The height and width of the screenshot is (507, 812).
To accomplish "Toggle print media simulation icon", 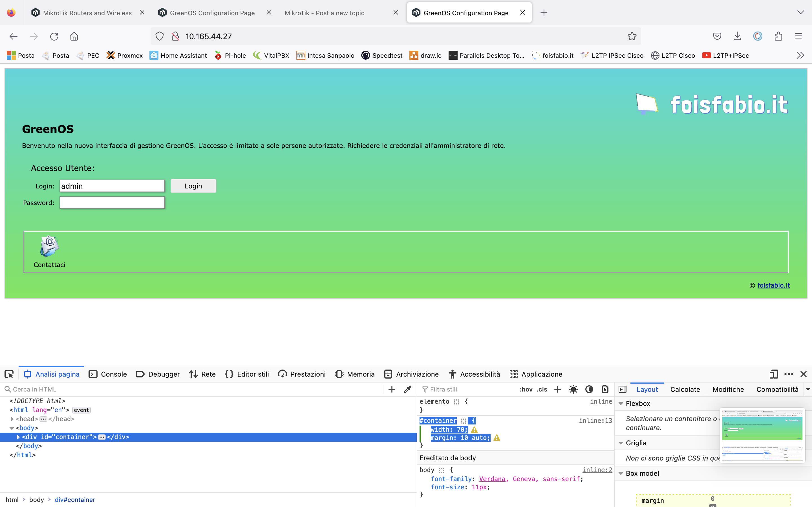I will pyautogui.click(x=605, y=389).
